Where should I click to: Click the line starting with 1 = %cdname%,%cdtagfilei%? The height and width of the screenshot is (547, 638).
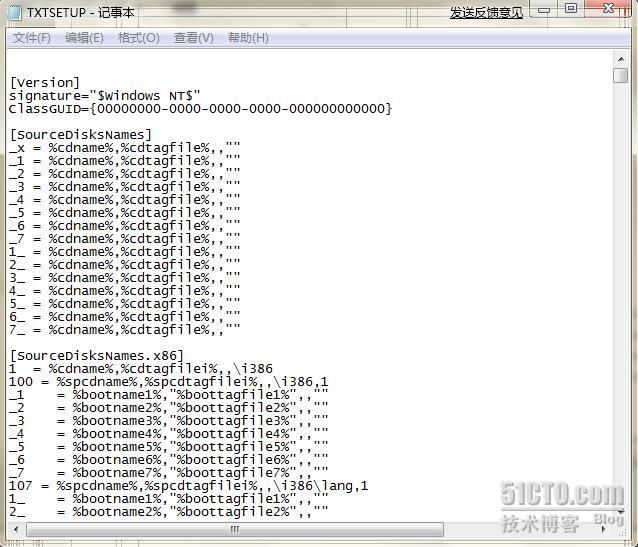[141, 369]
